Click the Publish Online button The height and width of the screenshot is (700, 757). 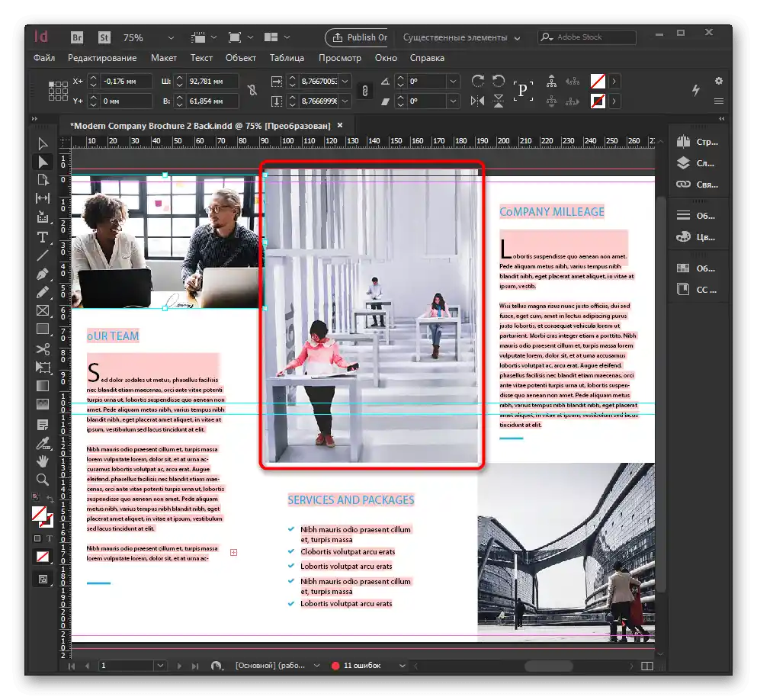[x=358, y=37]
